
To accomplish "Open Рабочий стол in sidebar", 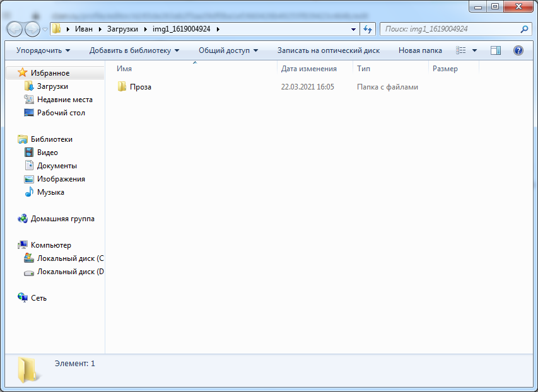I will coord(61,113).
